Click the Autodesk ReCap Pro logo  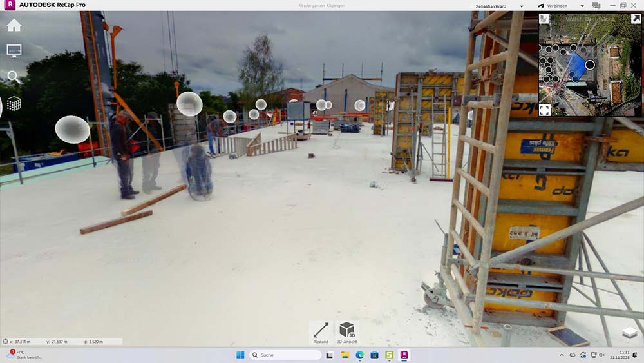click(x=9, y=5)
